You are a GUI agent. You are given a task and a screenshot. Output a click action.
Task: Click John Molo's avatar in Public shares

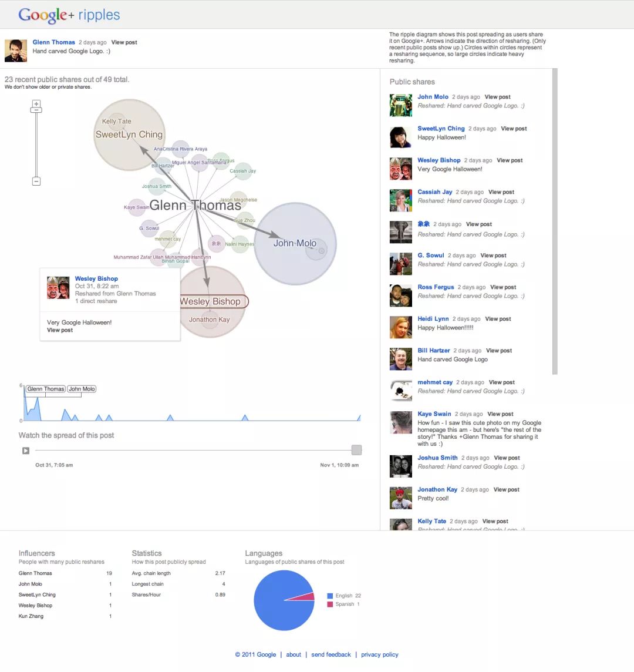pyautogui.click(x=401, y=106)
